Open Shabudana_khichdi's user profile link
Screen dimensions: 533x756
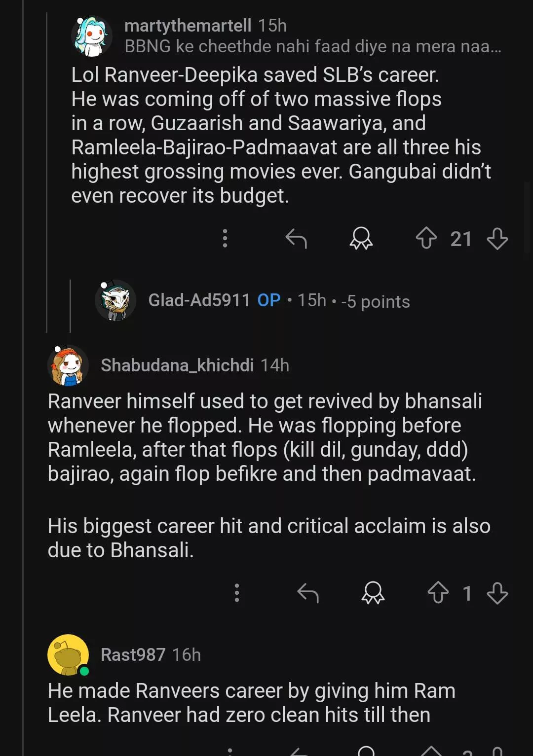tap(177, 365)
